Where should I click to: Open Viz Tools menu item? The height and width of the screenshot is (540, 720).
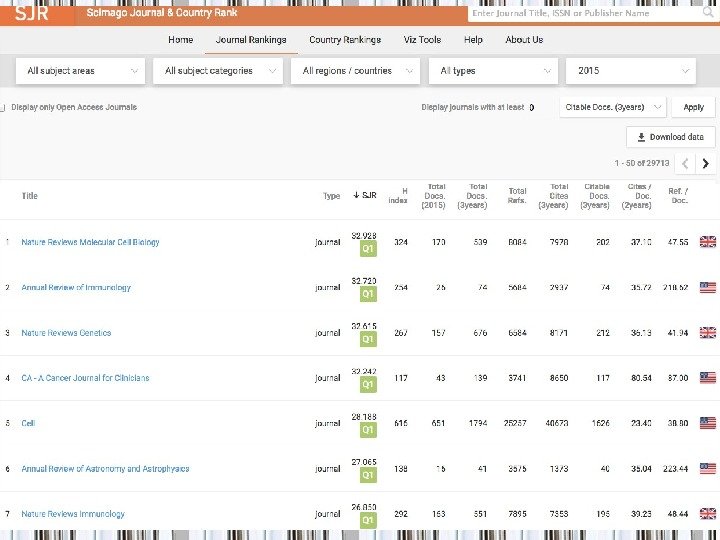click(x=422, y=39)
